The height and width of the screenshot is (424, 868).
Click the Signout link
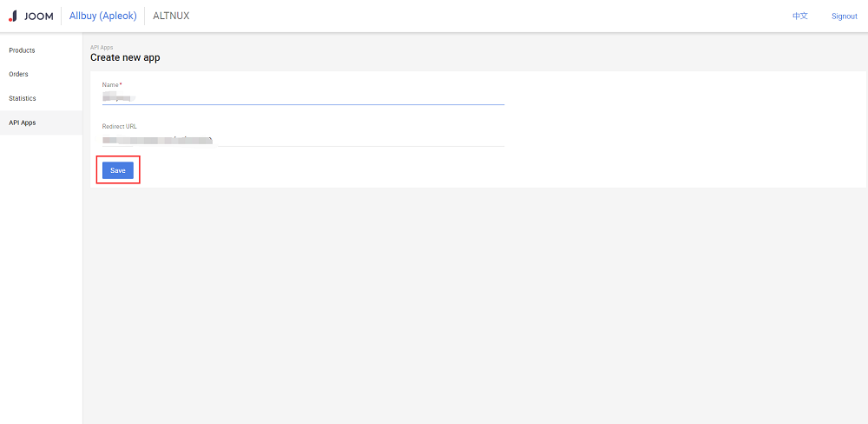click(x=844, y=16)
